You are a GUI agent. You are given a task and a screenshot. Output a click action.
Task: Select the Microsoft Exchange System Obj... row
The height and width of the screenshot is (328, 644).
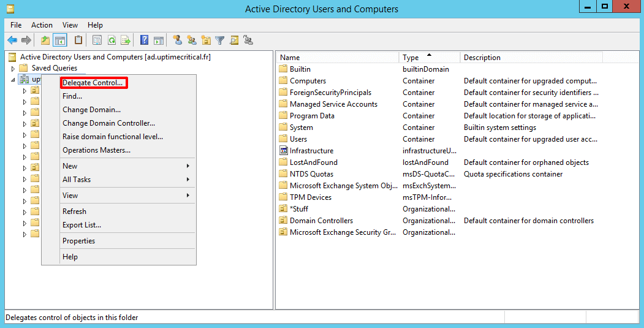tap(439, 186)
